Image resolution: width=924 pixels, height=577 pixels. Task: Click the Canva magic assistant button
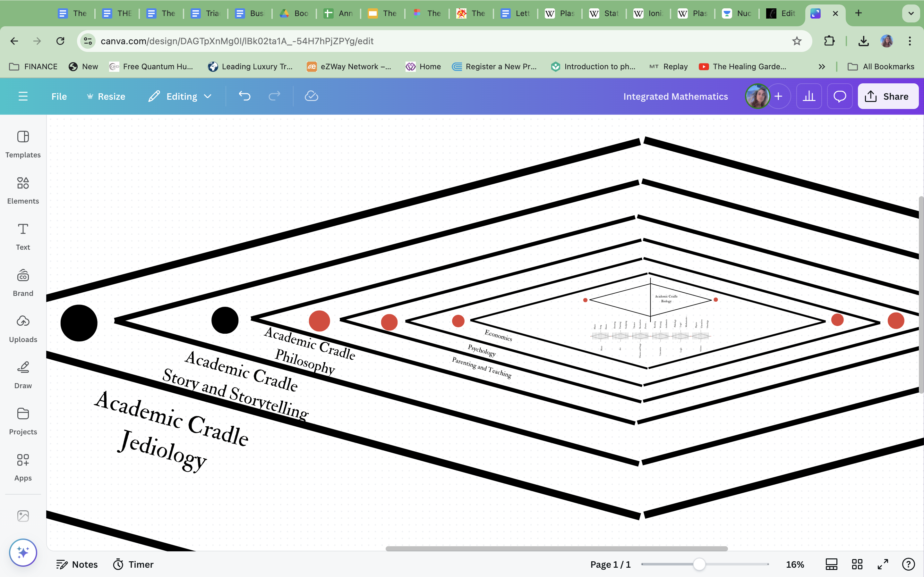(23, 552)
